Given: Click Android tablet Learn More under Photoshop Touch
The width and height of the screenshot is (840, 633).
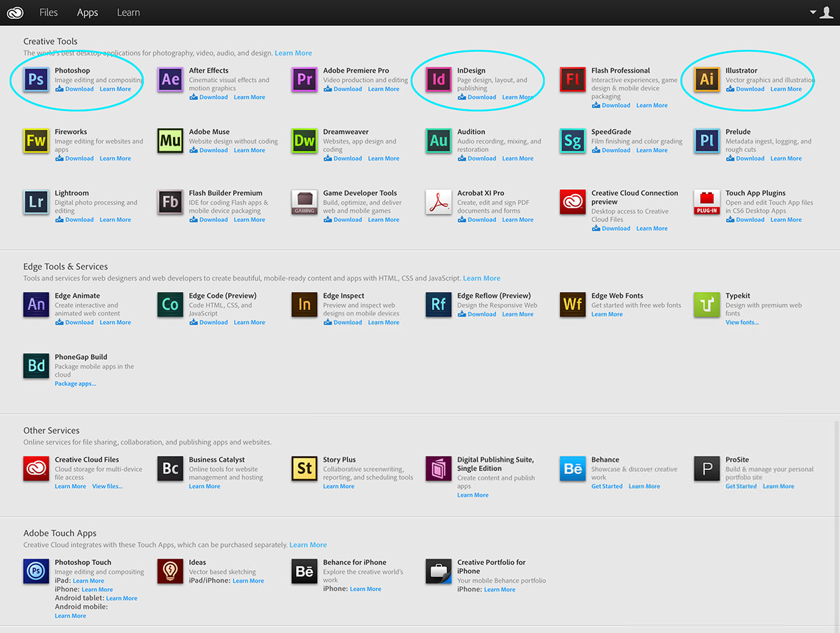Looking at the screenshot, I should coord(122,598).
